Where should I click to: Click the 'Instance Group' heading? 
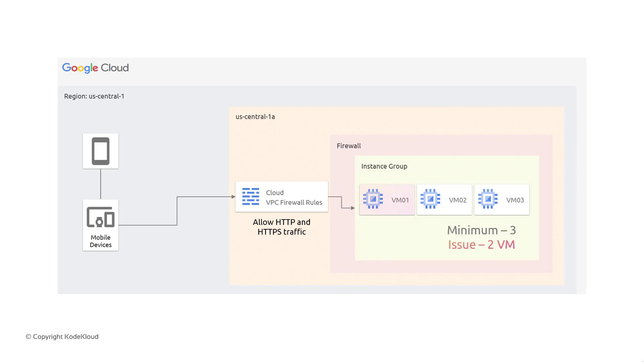[x=384, y=166]
